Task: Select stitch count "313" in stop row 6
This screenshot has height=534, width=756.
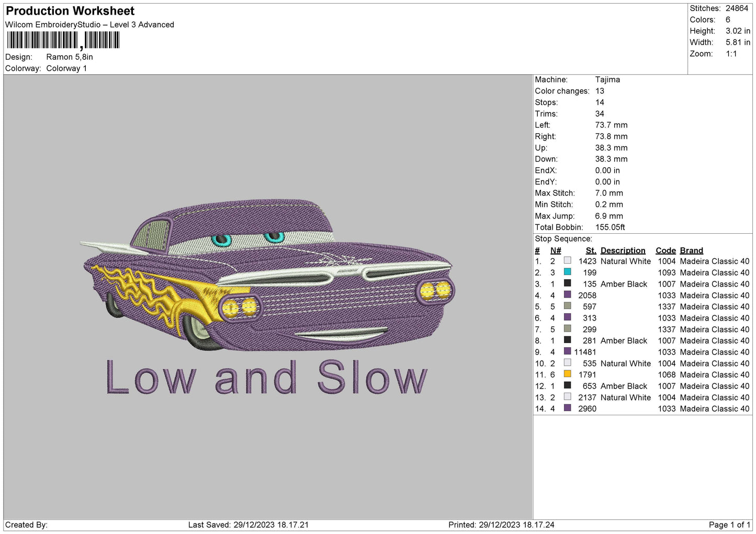Action: pyautogui.click(x=590, y=318)
